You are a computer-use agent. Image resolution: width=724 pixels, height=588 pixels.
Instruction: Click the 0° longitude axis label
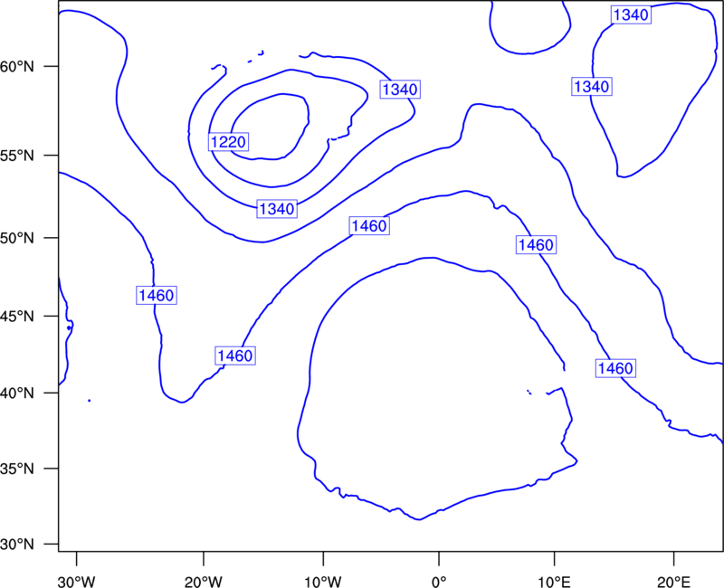point(439,582)
